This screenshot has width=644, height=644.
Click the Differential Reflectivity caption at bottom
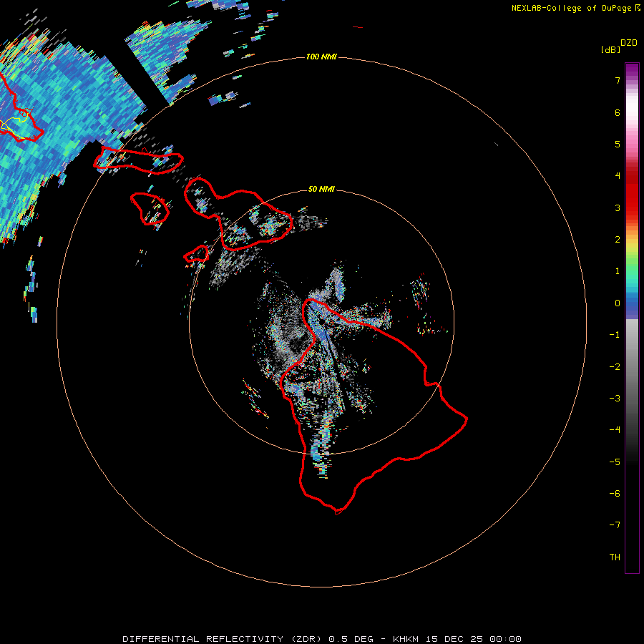[321, 639]
